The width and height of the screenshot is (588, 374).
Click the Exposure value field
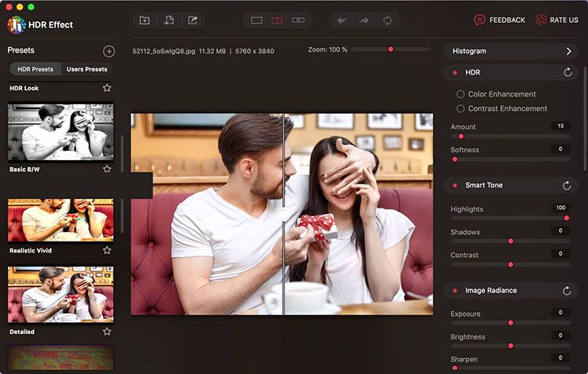[561, 312]
